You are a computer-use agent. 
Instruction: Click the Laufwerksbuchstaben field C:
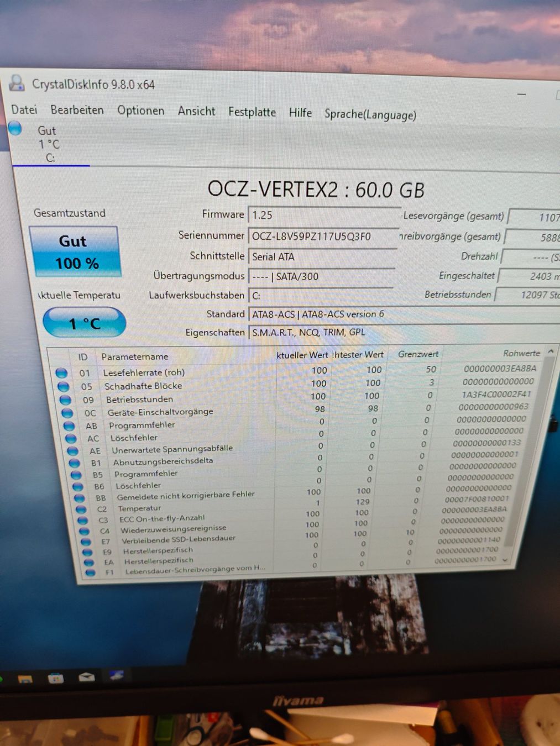[x=321, y=296]
